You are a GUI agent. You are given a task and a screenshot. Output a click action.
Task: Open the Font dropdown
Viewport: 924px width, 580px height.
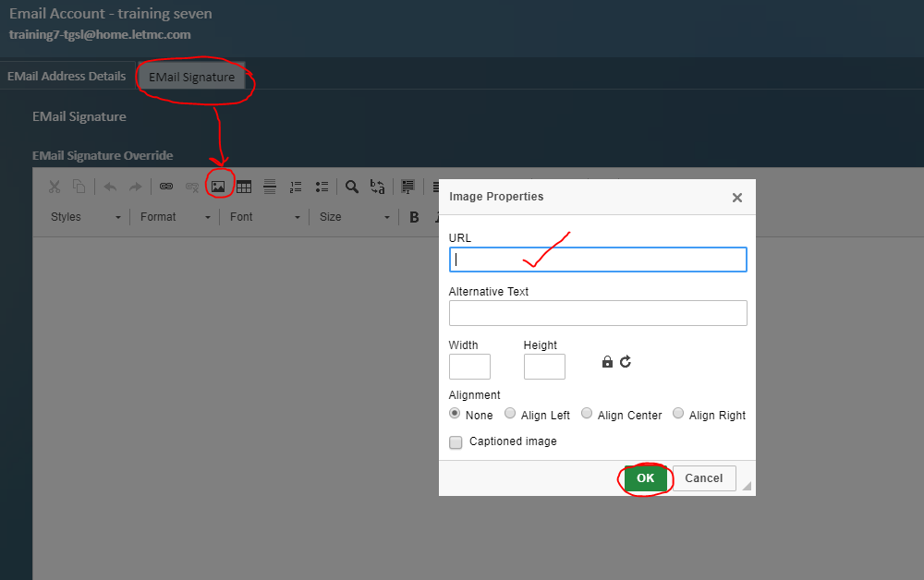coord(264,217)
